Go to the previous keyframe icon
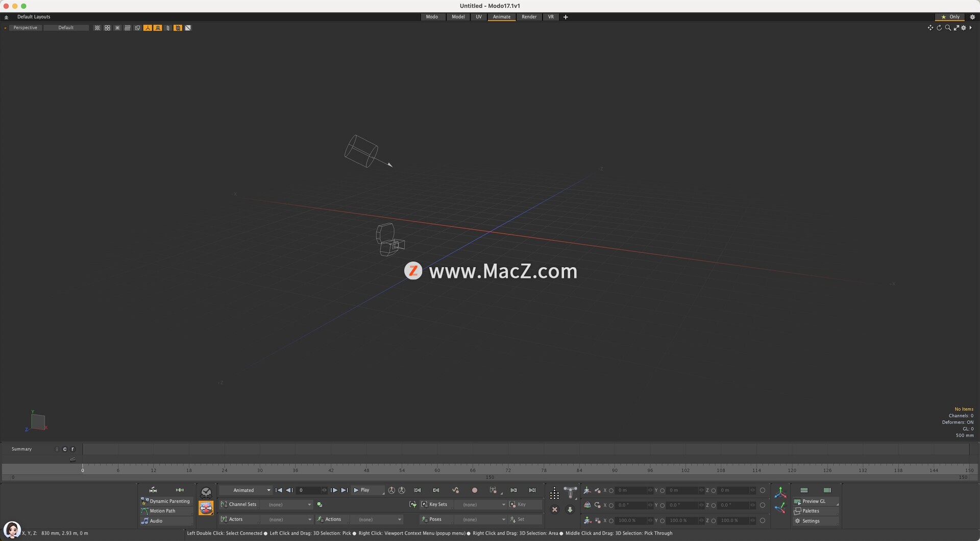The height and width of the screenshot is (541, 980). point(436,490)
